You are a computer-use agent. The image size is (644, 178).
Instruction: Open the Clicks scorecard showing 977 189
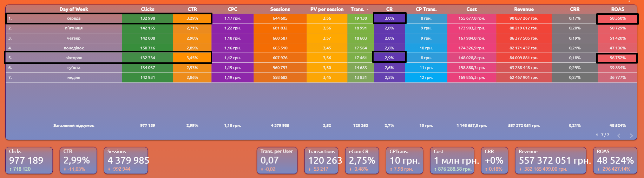tap(29, 160)
